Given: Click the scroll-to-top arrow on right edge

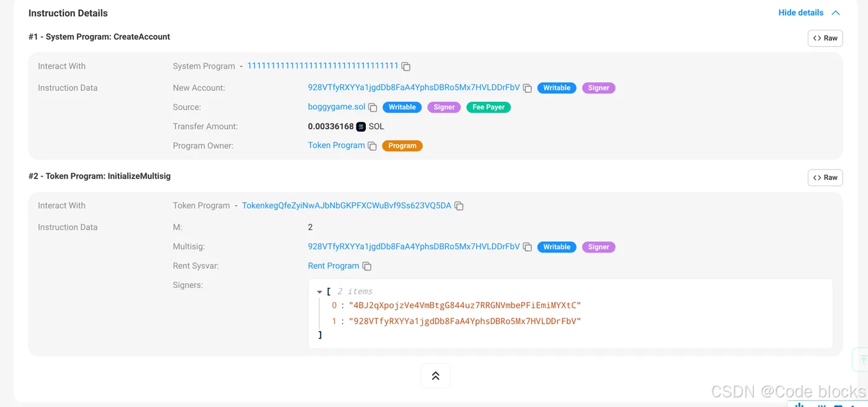Looking at the screenshot, I should pyautogui.click(x=862, y=360).
